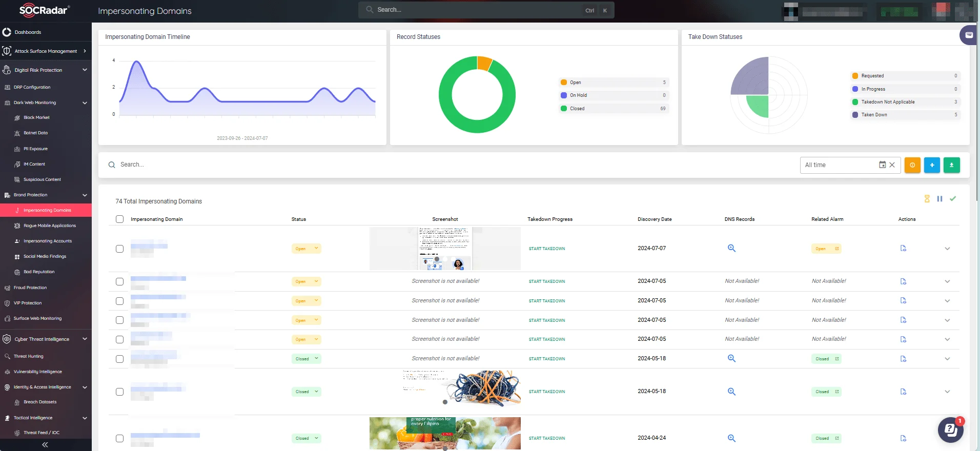Click the calendar icon in date filter
This screenshot has width=980, height=451.
click(883, 165)
